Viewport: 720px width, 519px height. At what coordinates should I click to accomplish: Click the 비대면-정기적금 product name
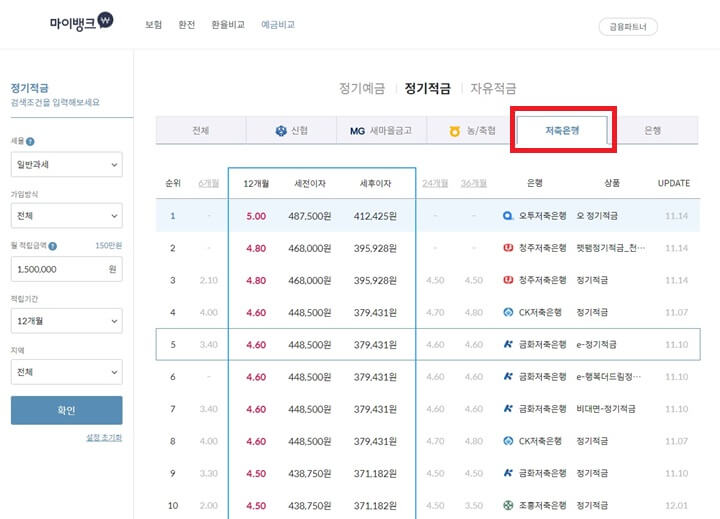click(606, 409)
